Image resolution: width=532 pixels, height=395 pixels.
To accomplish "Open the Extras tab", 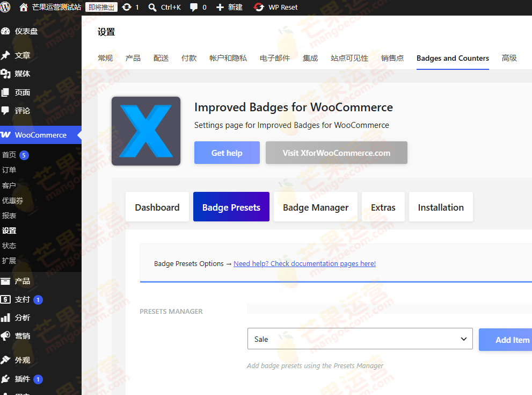I will 383,207.
